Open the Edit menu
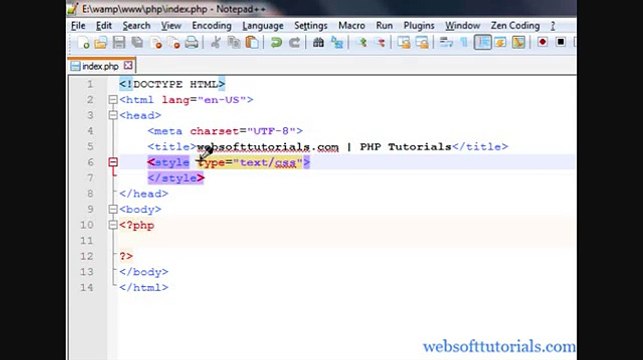 [x=104, y=26]
